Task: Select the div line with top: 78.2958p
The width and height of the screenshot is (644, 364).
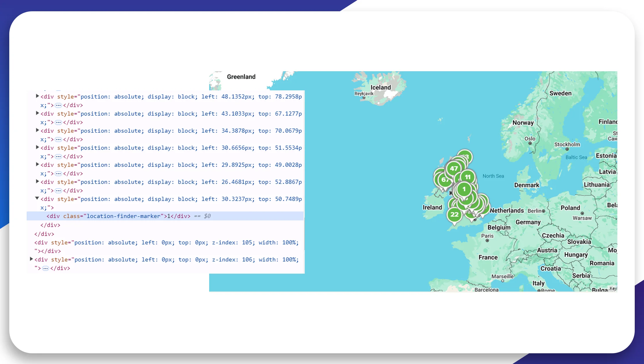Action: click(x=171, y=101)
